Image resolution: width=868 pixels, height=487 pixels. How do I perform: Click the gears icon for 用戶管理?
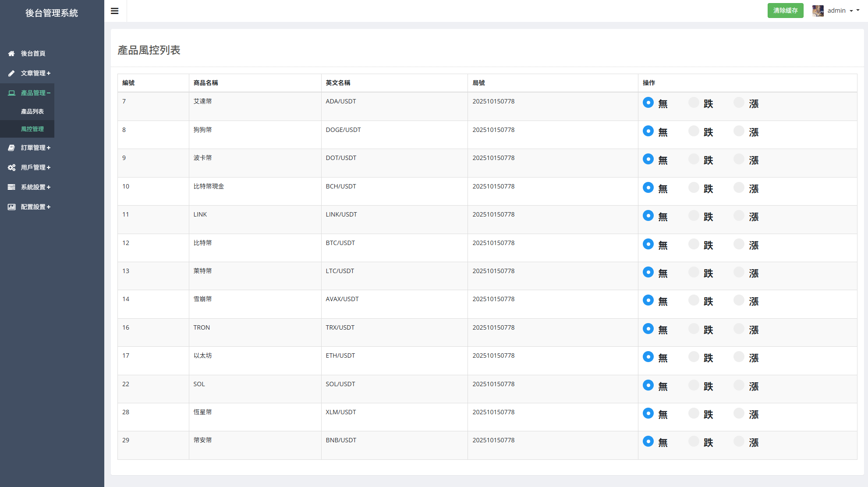point(11,167)
